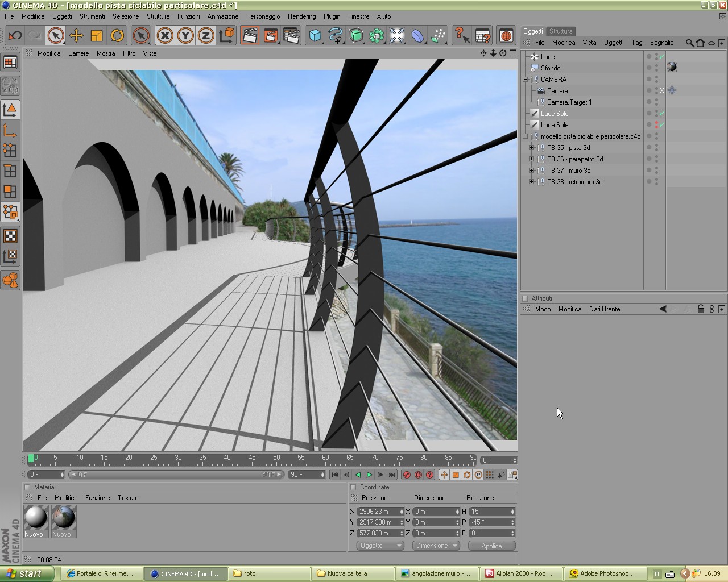Screen dimensions: 728x582
Task: Select the second Nuovo textured material
Action: [64, 518]
